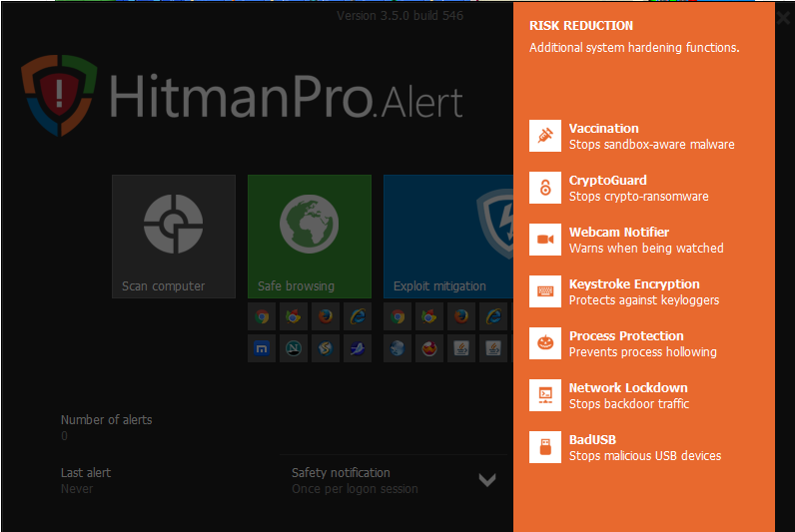
Task: Open the Exploit mitigation tile
Action: (448, 237)
